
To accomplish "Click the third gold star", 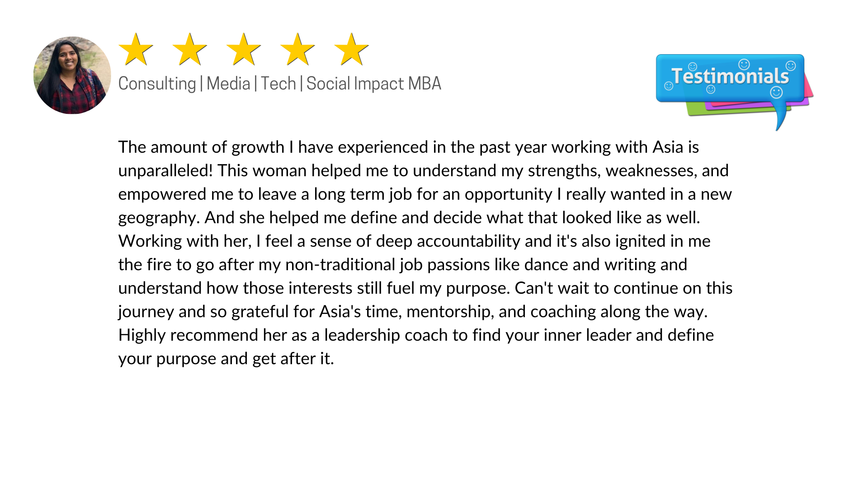I will [x=244, y=50].
